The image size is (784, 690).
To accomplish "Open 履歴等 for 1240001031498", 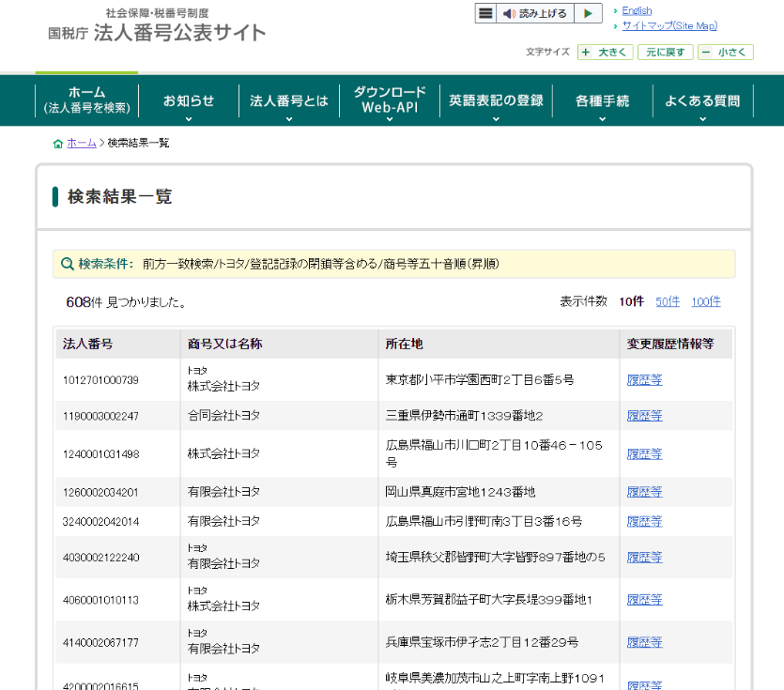I will tap(644, 454).
